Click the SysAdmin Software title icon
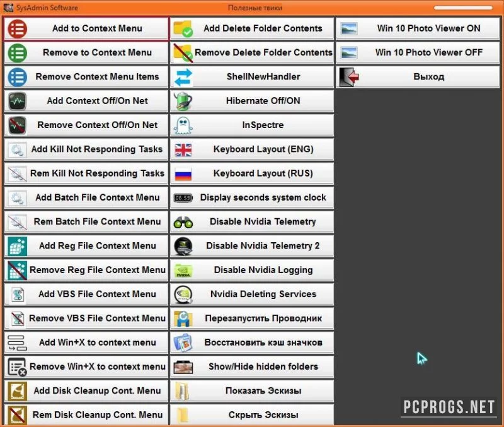Viewport: 504px width, 427px height. point(8,8)
